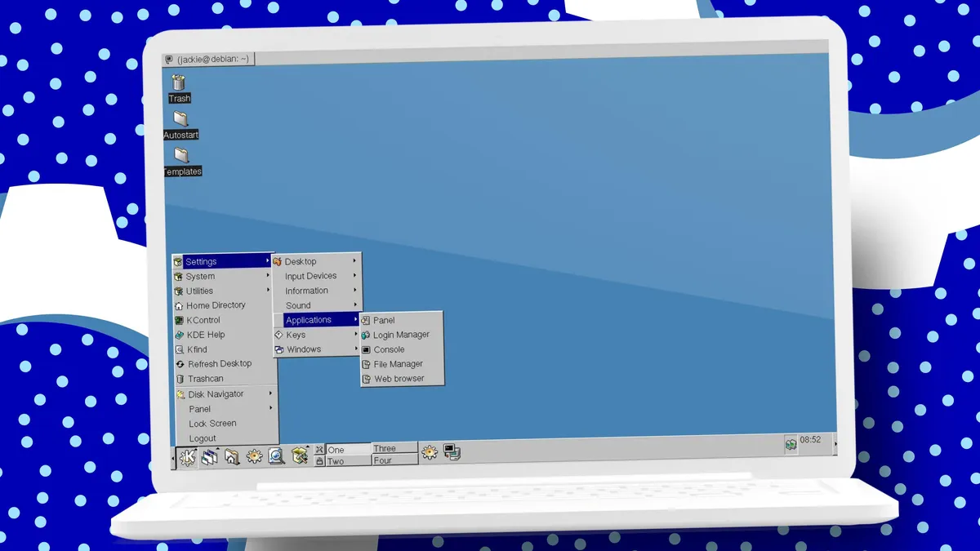
Task: Open KControl from the K menu
Action: pyautogui.click(x=224, y=320)
